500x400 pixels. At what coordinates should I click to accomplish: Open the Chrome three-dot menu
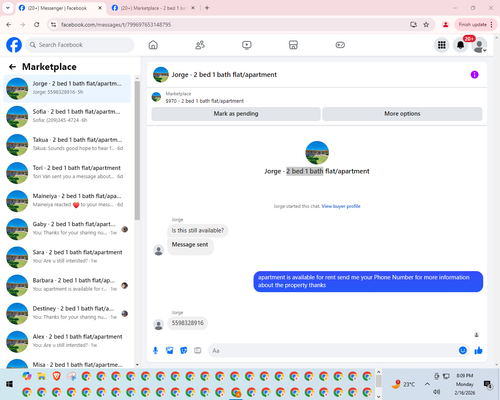click(x=492, y=24)
